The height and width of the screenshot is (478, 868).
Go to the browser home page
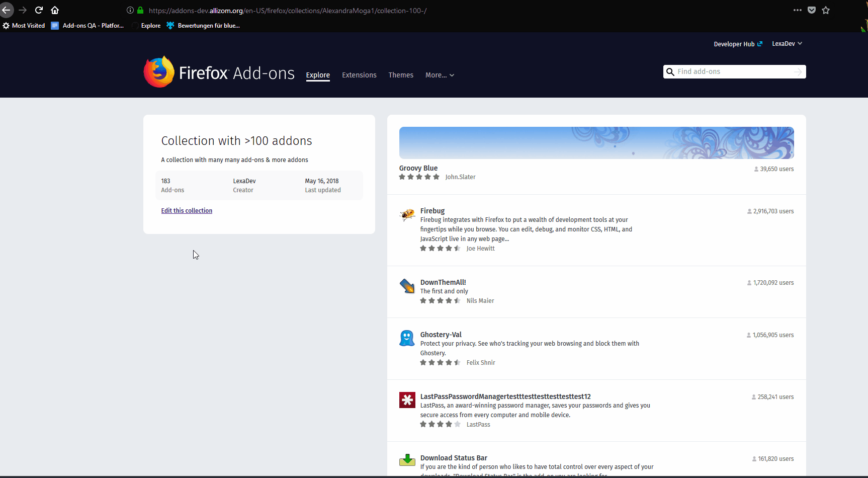[55, 10]
